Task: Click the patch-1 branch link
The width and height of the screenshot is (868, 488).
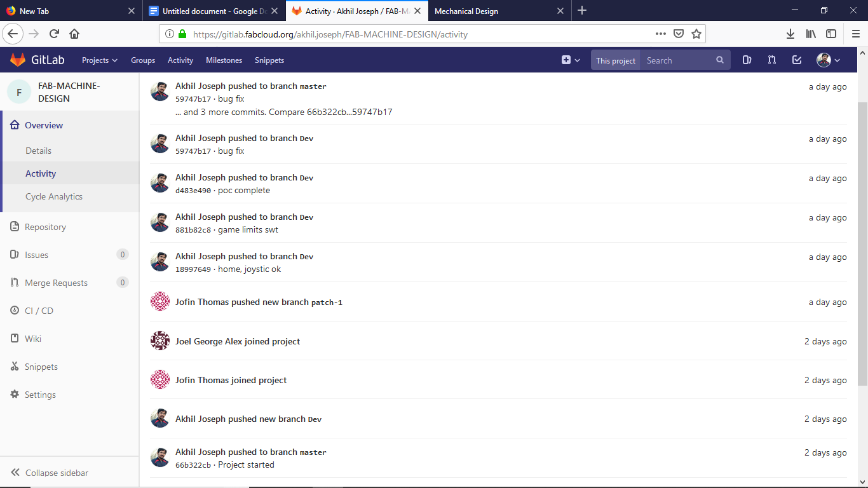Action: click(x=327, y=302)
